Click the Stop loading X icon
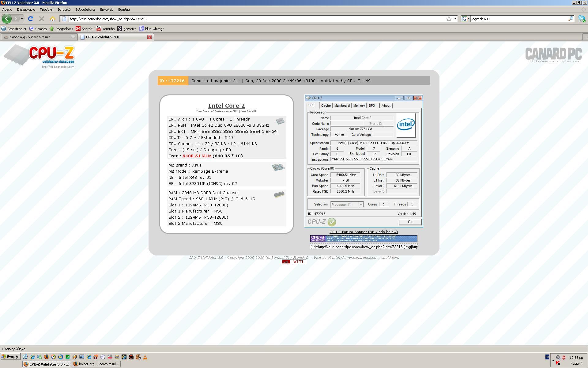The image size is (588, 368). [x=42, y=19]
